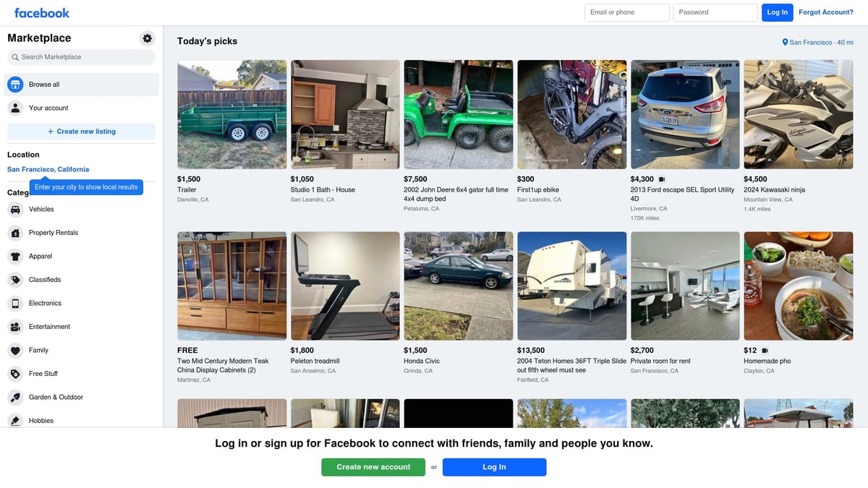Click the Your account person icon
Screen dimensions: 868x488
15,108
